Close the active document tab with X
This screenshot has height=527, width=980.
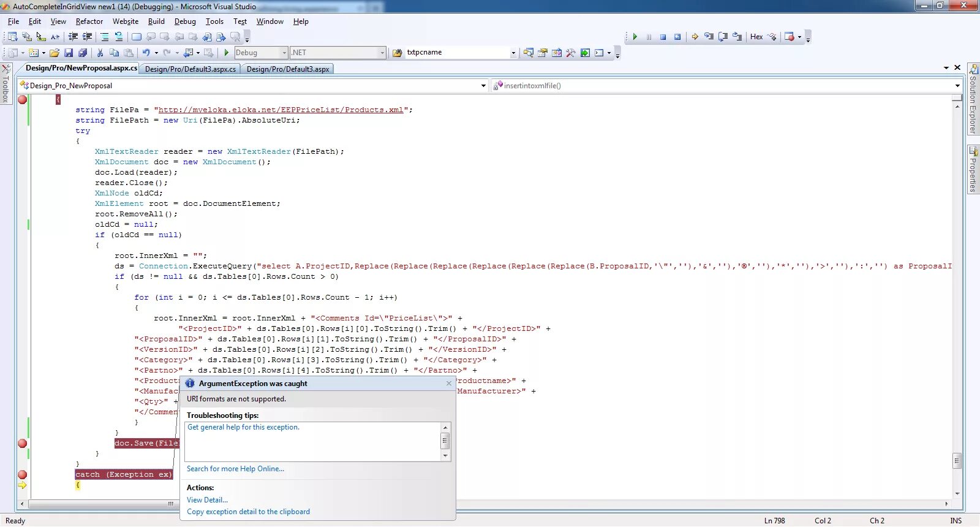pos(957,67)
